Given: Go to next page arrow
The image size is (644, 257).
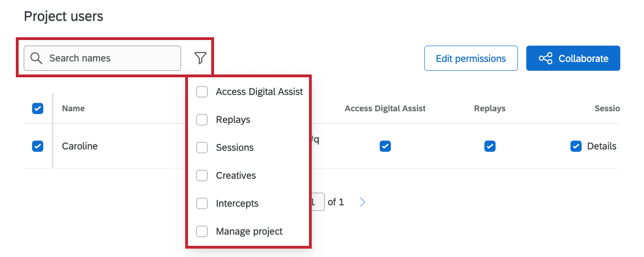Looking at the screenshot, I should click(363, 202).
